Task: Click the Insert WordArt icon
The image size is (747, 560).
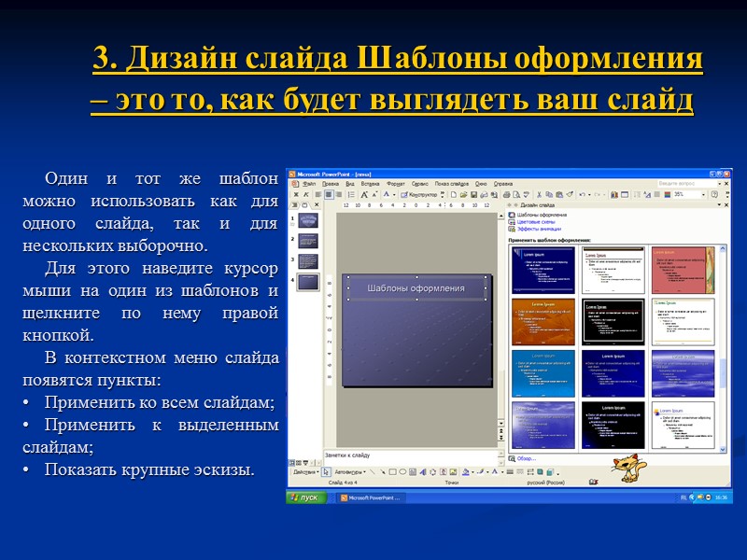Action: [x=423, y=472]
